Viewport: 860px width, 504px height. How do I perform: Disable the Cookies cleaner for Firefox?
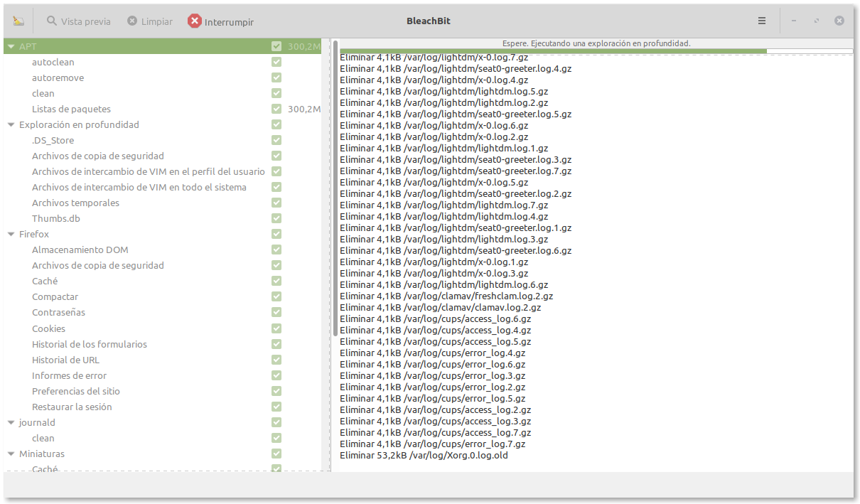[276, 328]
